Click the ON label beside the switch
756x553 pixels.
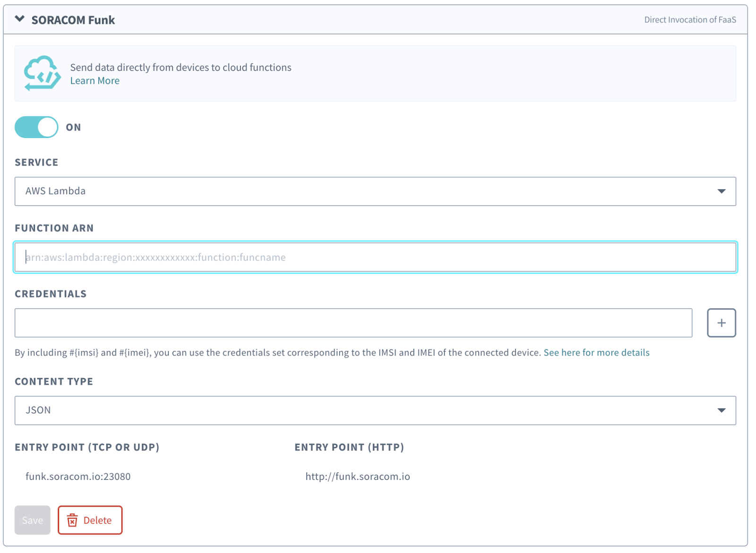click(73, 127)
